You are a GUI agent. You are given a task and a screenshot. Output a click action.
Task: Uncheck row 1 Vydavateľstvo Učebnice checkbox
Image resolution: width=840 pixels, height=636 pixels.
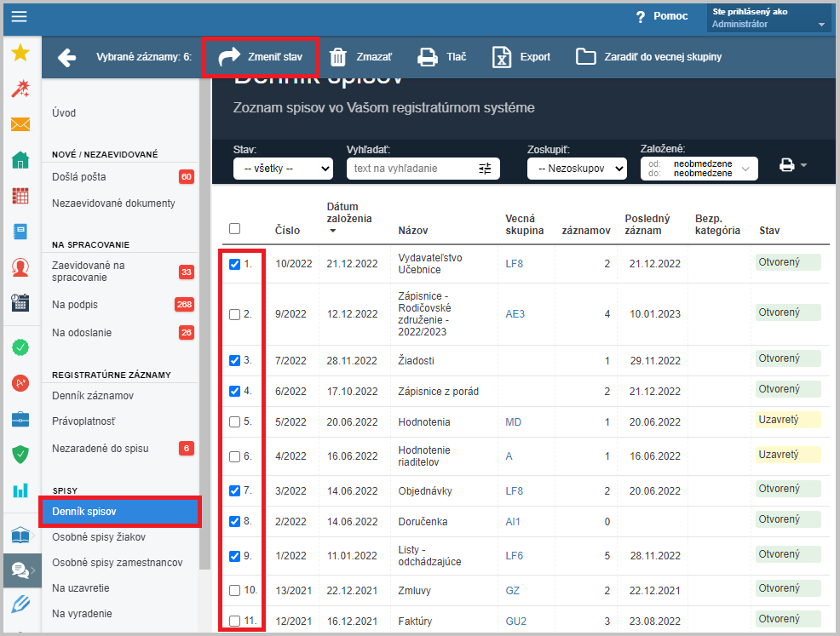234,265
